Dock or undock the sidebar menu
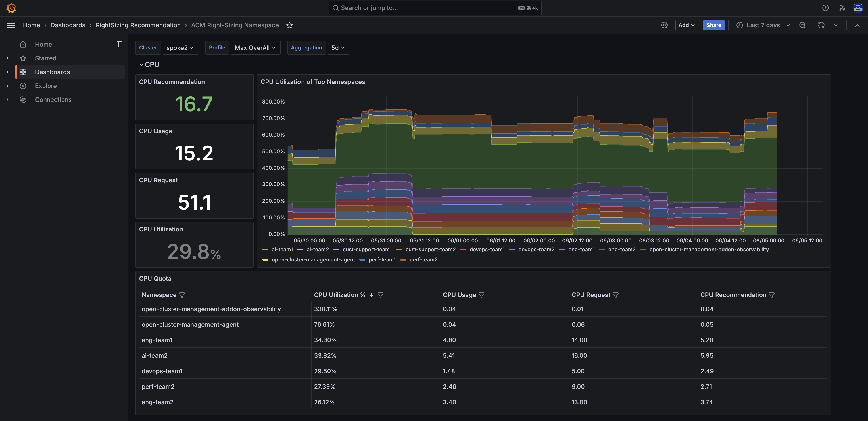 click(x=119, y=45)
